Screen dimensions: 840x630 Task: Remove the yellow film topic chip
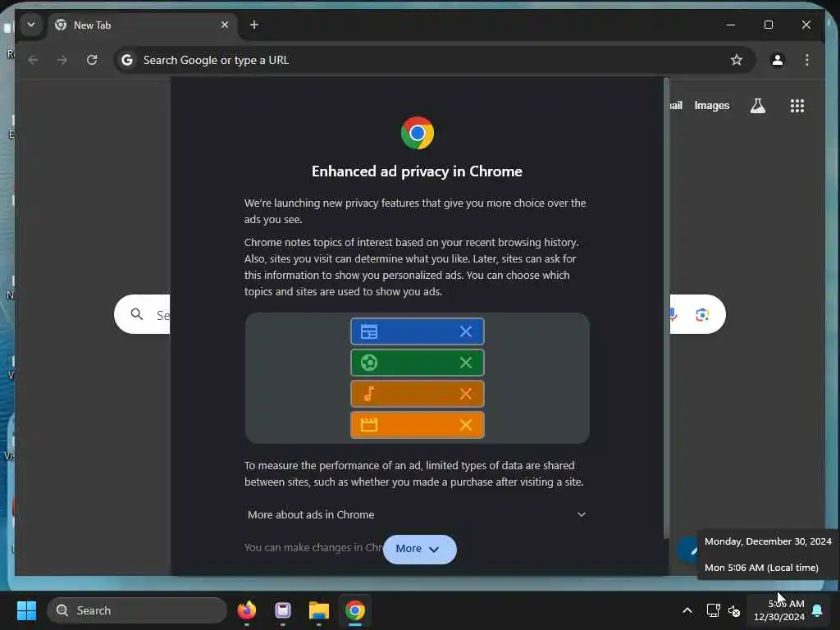(466, 425)
